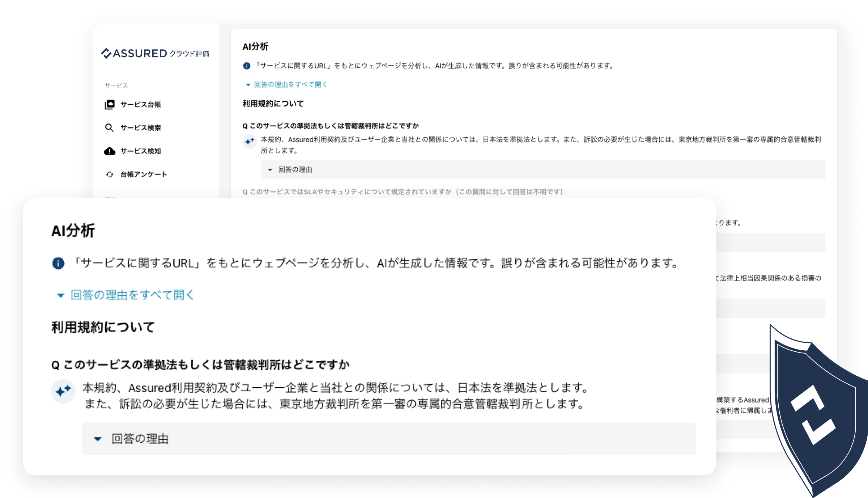868x498 pixels.
Task: Click large 回答の理由をすべて開く link text
Action: 132,295
